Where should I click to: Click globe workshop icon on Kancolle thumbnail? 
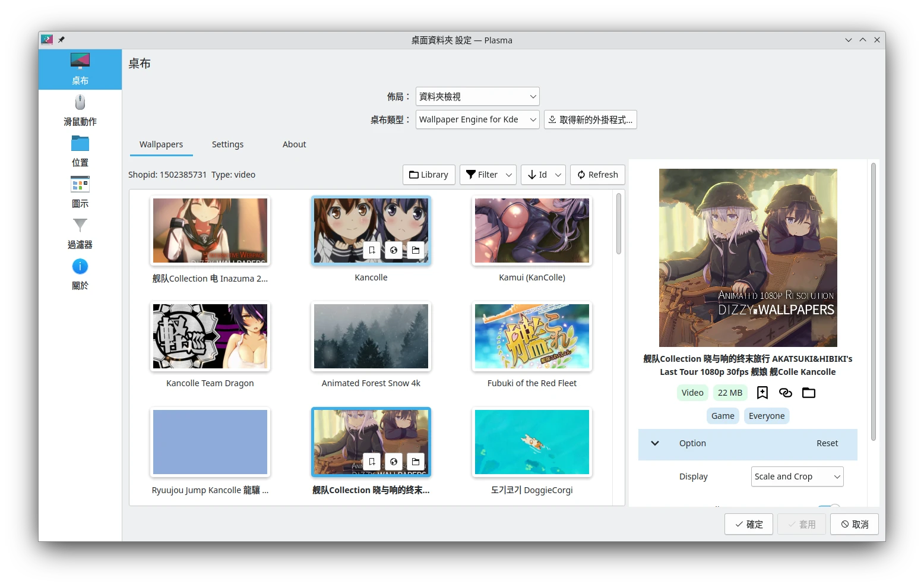394,250
